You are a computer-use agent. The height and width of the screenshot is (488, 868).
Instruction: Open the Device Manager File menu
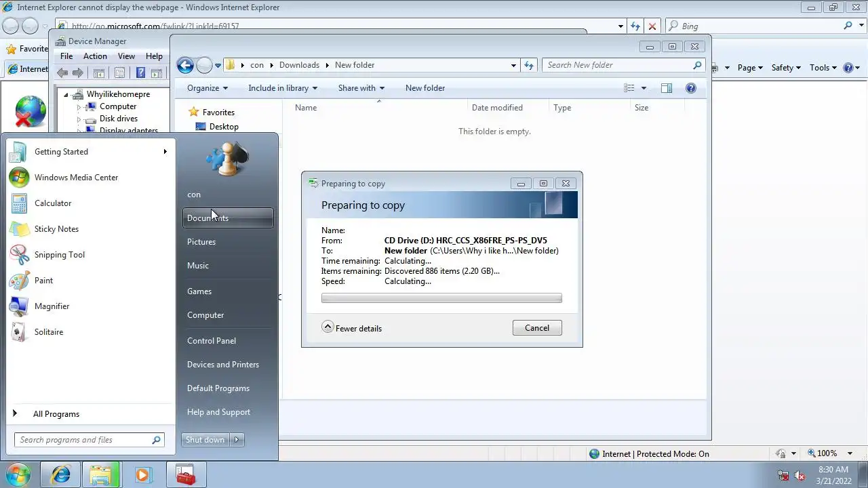coord(66,56)
